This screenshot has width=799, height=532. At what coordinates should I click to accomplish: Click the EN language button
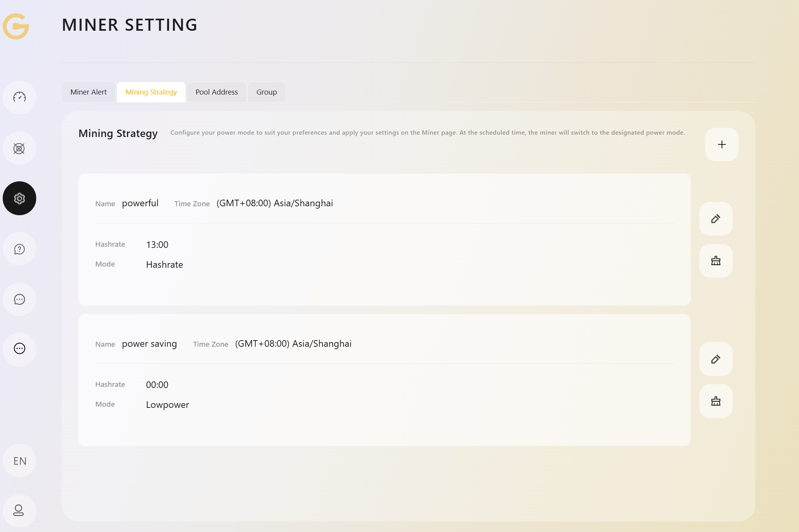pos(19,461)
